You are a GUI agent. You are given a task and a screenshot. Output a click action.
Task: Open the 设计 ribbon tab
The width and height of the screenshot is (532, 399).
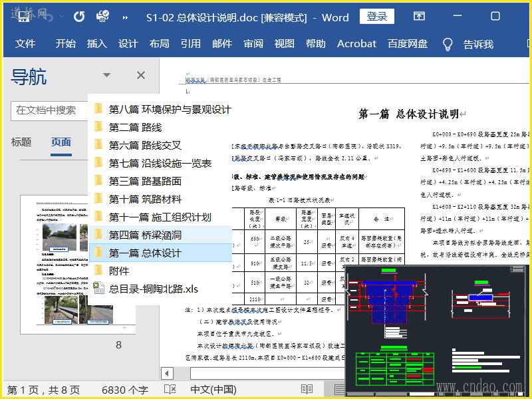pyautogui.click(x=128, y=44)
